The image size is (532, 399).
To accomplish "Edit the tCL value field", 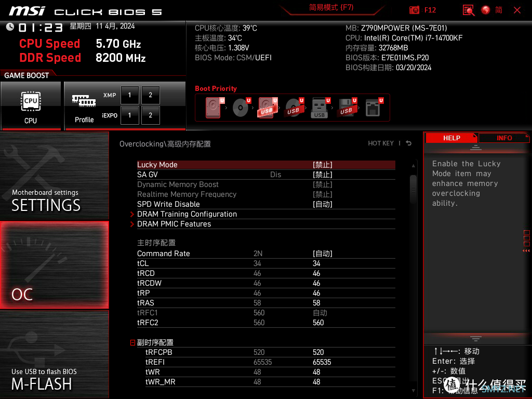I will 316,263.
